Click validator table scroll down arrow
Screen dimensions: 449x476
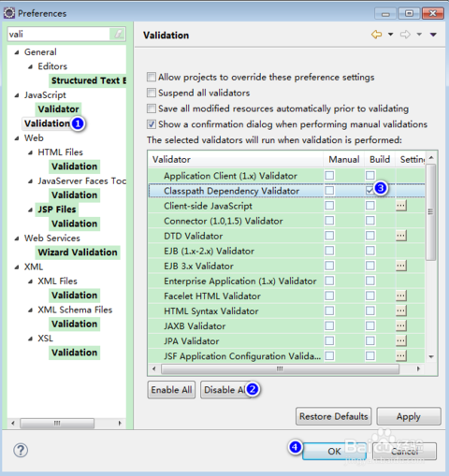point(431,356)
